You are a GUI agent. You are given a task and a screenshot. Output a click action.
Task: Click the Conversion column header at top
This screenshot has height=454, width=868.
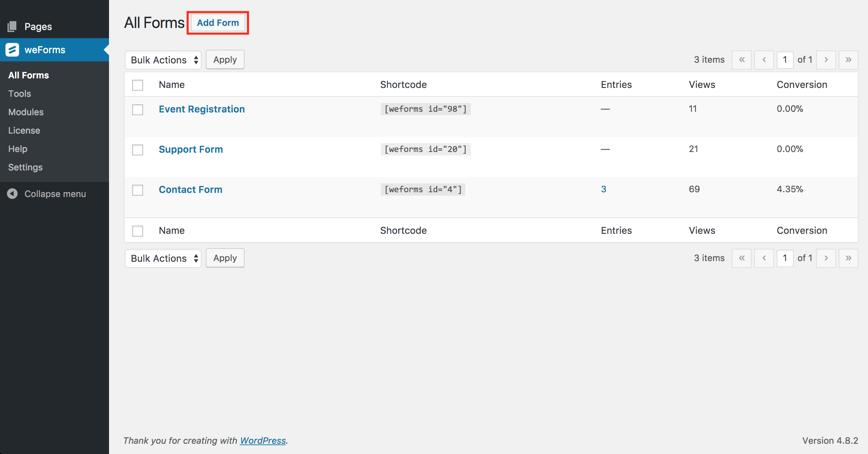pyautogui.click(x=802, y=85)
